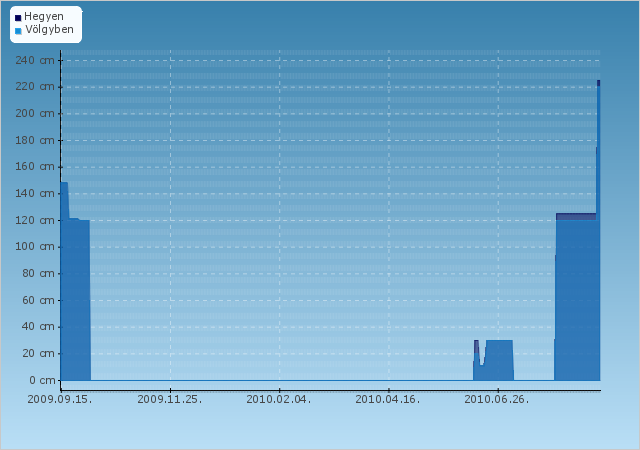Click the tall 120 cm block at chart end
The image size is (640, 450).
click(576, 300)
